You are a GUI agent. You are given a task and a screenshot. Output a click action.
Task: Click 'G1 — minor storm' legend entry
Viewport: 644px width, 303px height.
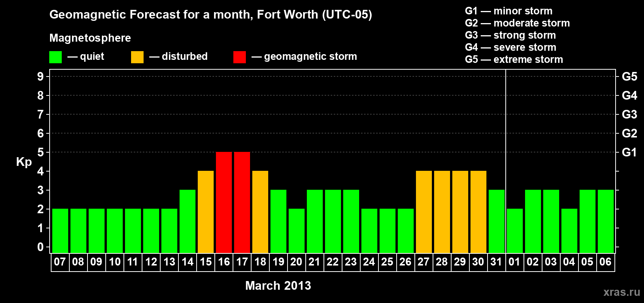(509, 11)
